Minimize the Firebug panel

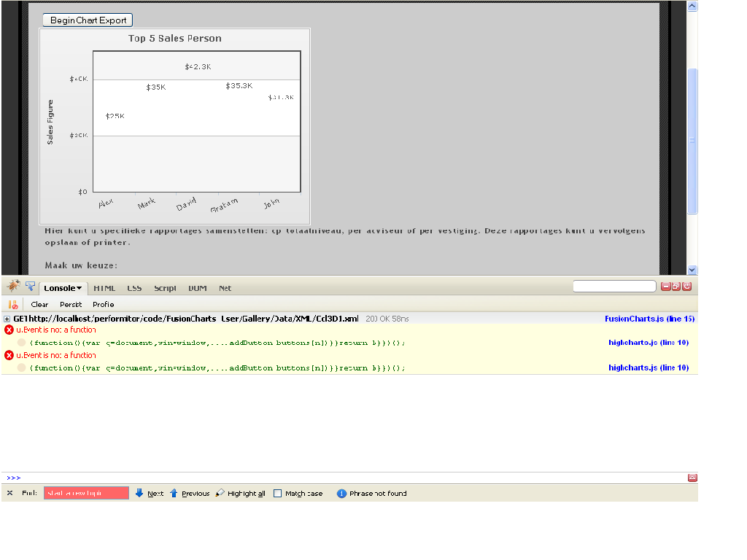point(665,287)
